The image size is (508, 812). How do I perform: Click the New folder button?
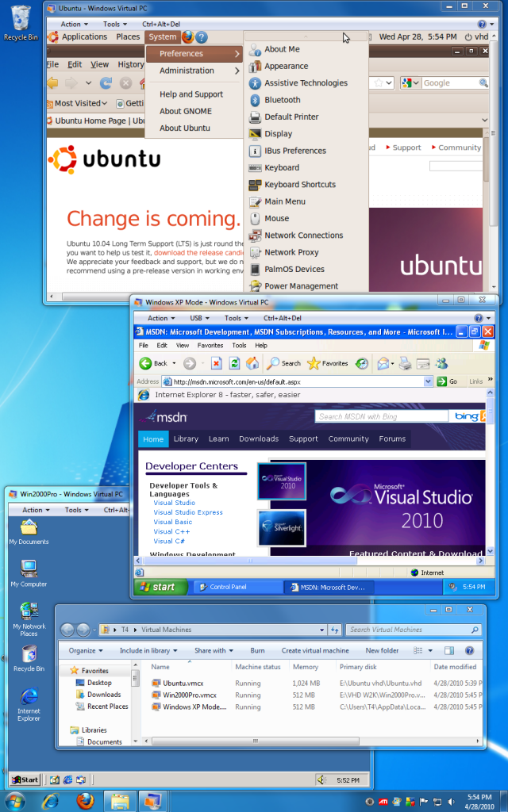(382, 650)
